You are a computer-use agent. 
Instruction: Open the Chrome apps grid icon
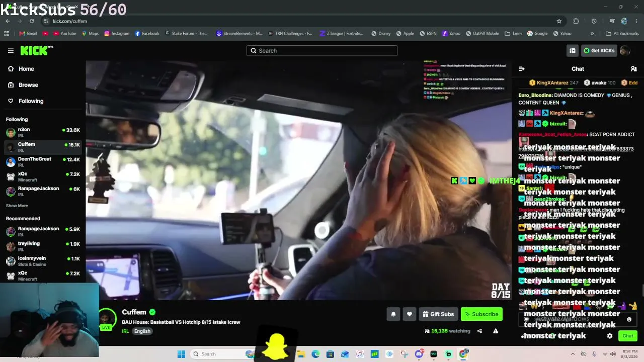tap(7, 34)
